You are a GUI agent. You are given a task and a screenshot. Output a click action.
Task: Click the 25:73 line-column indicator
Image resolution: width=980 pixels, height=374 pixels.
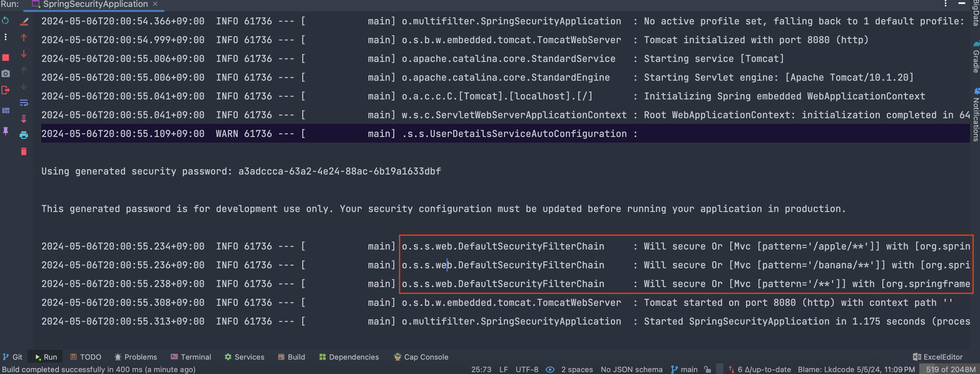[x=481, y=369]
